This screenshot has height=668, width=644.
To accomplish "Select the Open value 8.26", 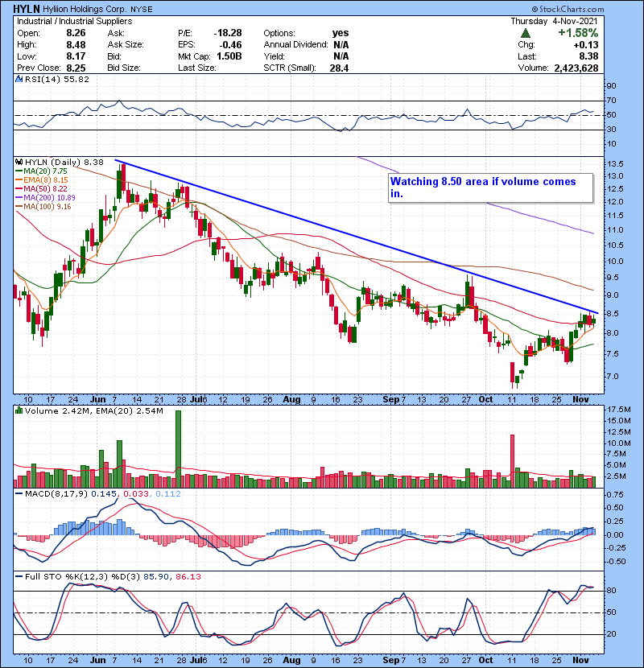I will pos(76,33).
